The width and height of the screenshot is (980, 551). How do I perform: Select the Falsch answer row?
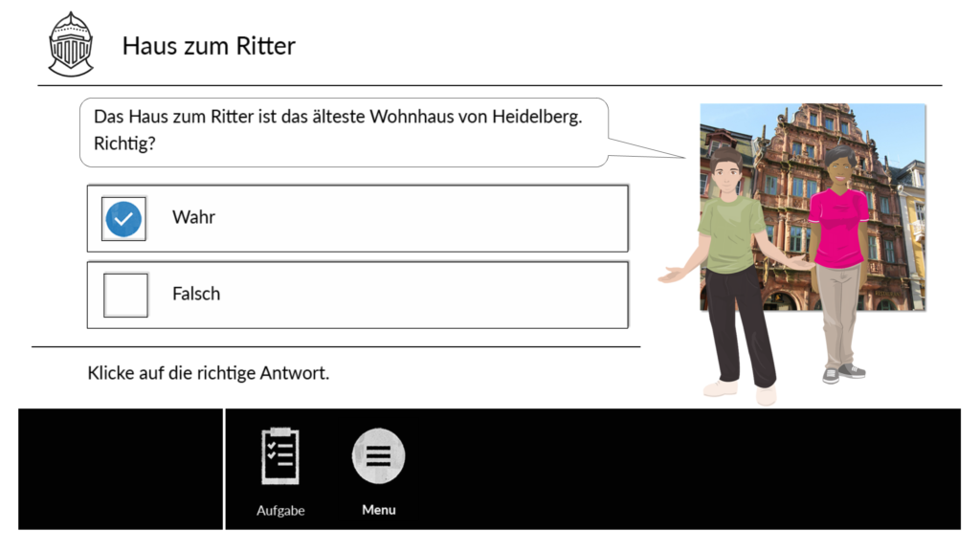tap(358, 295)
